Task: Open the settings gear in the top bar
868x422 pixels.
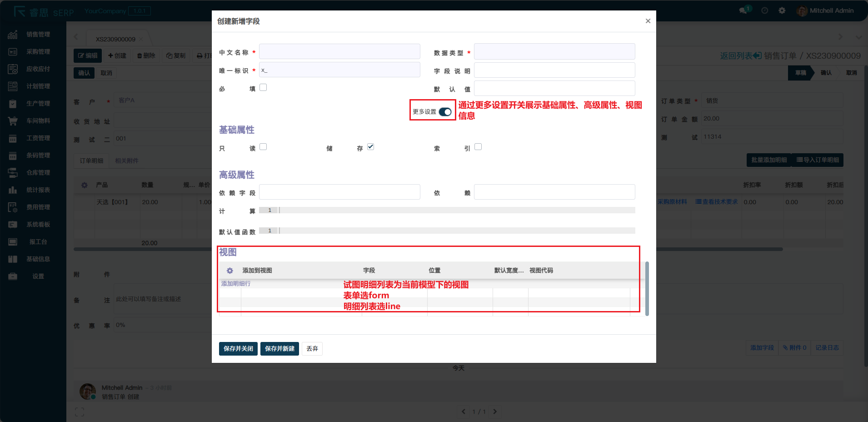Action: pyautogui.click(x=782, y=10)
